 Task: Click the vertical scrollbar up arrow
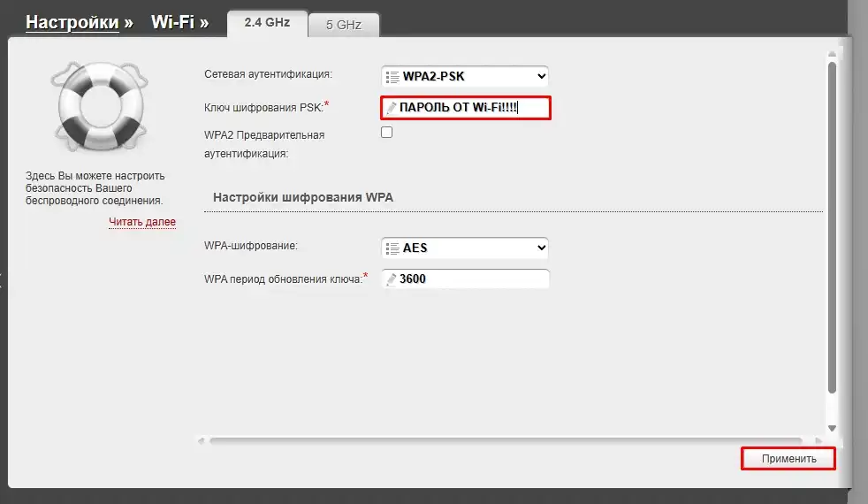click(832, 54)
